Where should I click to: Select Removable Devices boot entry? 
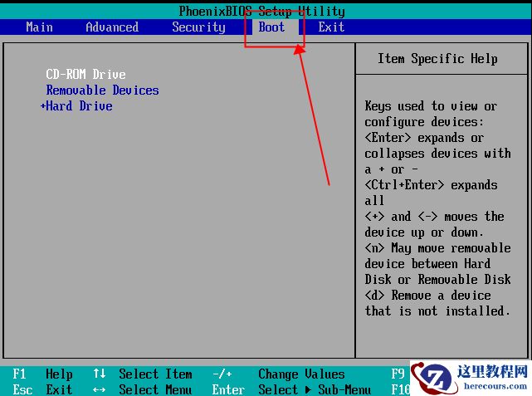point(102,90)
